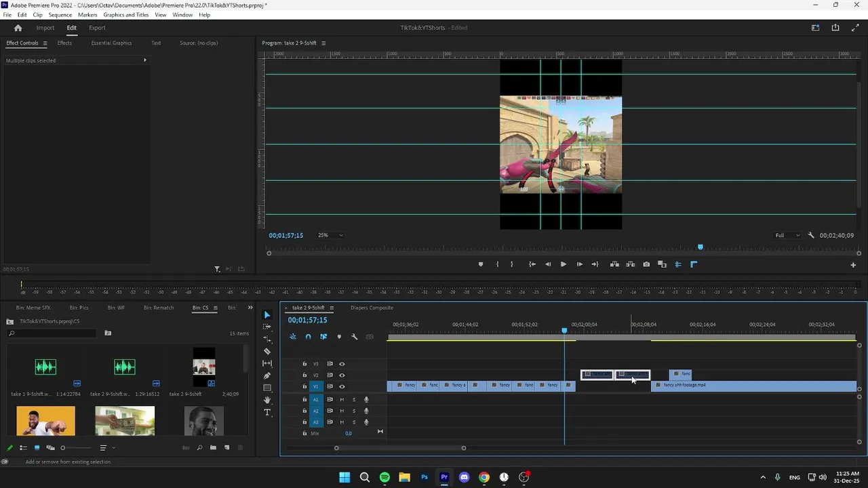Select the Track Select Forward tool

pyautogui.click(x=267, y=327)
